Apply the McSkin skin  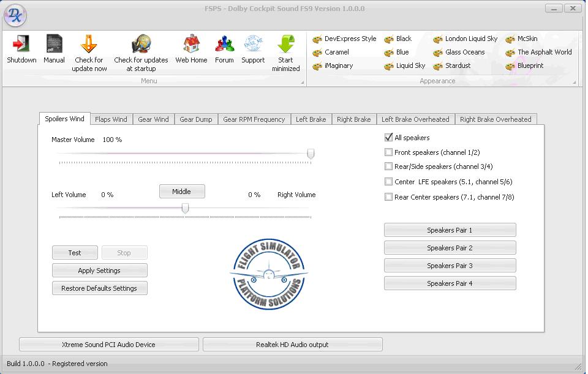pos(522,39)
